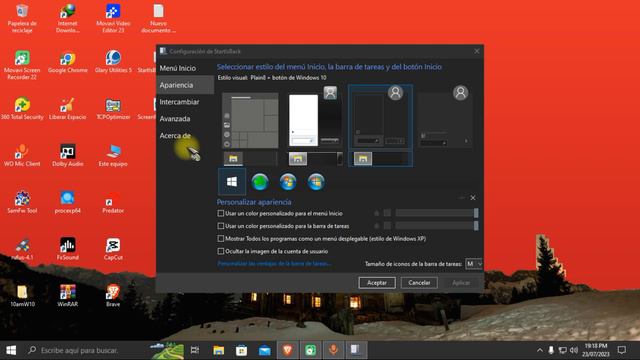Click the taskbar advantages customization link

pos(274,264)
